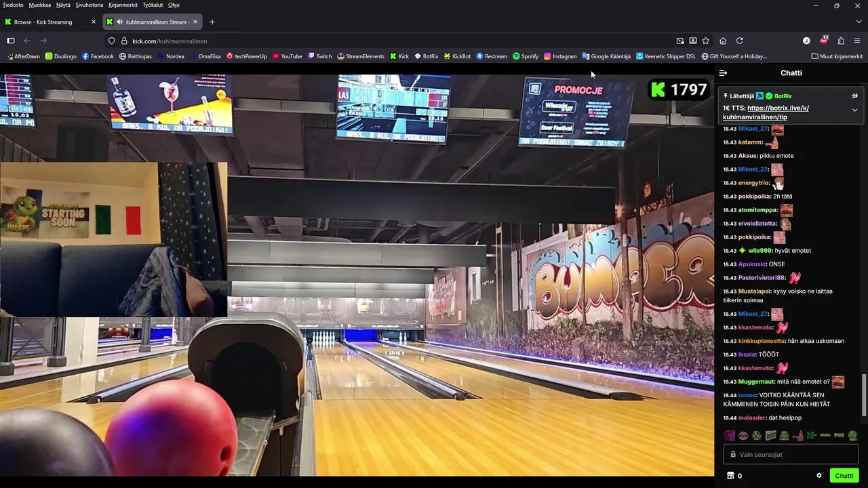This screenshot has height=488, width=868.
Task: Open the Google Kääntäjä bookmark
Action: (x=606, y=56)
